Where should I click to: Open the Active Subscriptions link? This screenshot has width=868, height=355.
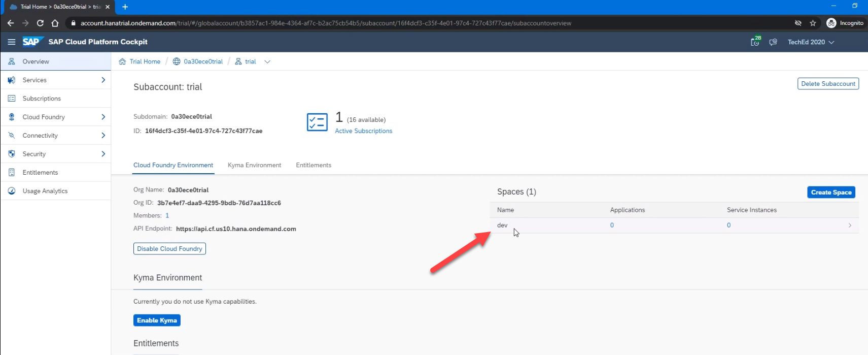pyautogui.click(x=363, y=131)
